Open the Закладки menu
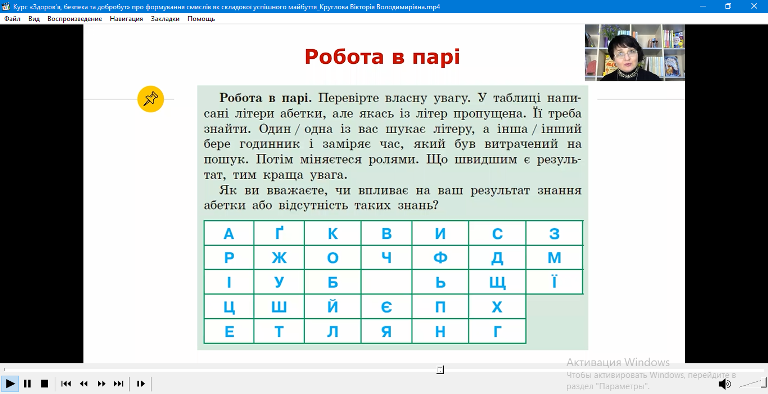This screenshot has width=768, height=394. 165,19
